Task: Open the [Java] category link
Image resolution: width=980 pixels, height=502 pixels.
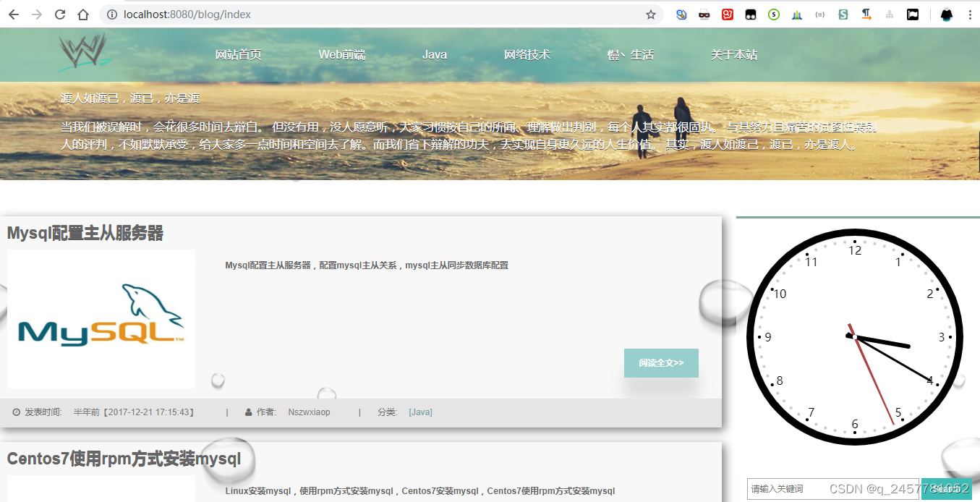Action: coord(420,412)
